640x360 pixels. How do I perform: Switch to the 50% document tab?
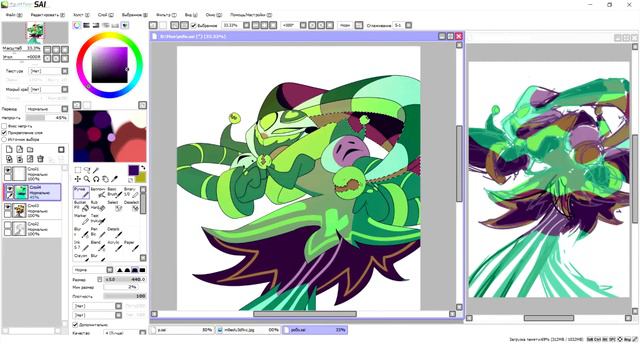(182, 330)
